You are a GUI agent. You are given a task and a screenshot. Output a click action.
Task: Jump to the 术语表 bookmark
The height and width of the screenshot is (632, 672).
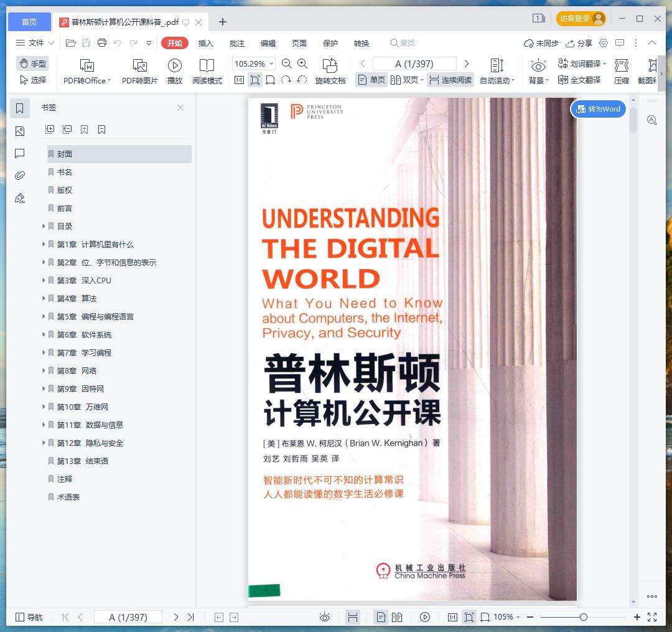68,497
